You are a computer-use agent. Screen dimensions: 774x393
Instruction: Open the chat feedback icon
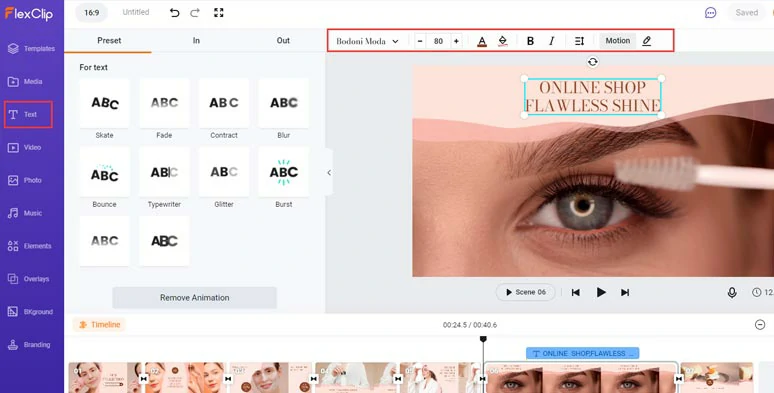[710, 13]
